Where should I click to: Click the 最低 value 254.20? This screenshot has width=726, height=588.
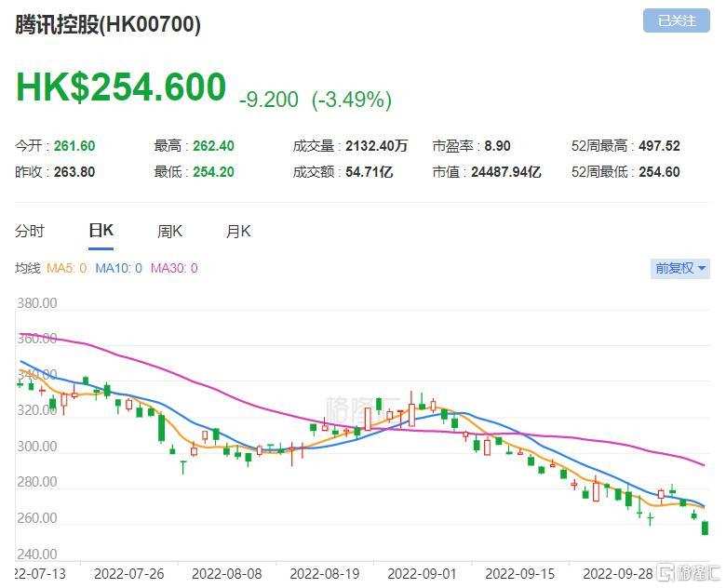213,172
